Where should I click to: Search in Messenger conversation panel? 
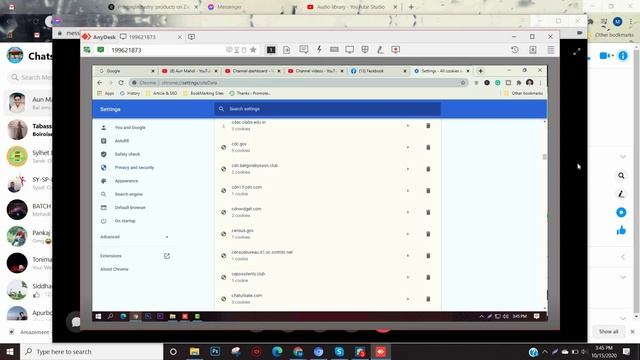(621, 176)
